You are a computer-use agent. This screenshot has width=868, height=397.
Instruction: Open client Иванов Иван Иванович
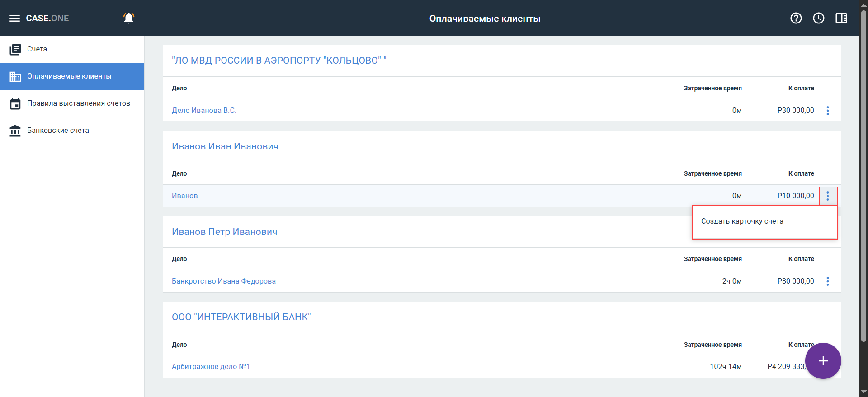click(225, 146)
